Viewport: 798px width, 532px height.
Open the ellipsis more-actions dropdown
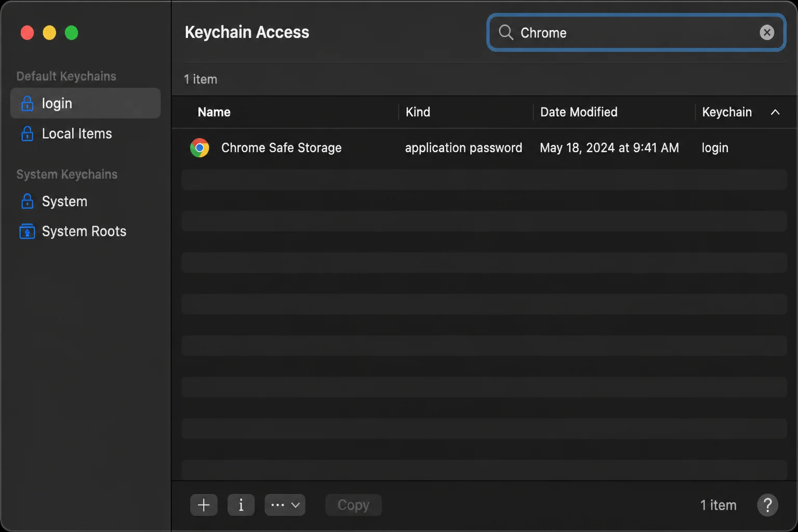[x=285, y=505]
